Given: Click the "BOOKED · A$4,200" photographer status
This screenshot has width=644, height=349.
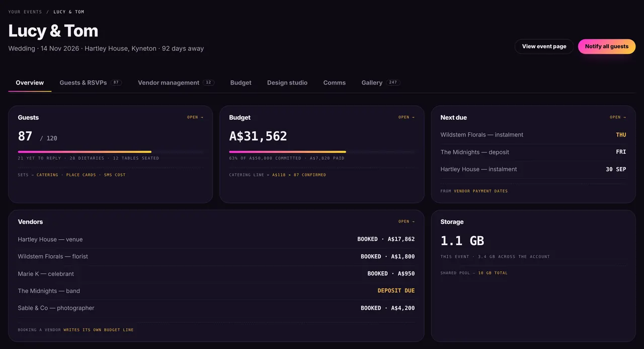Looking at the screenshot, I should coord(388,308).
